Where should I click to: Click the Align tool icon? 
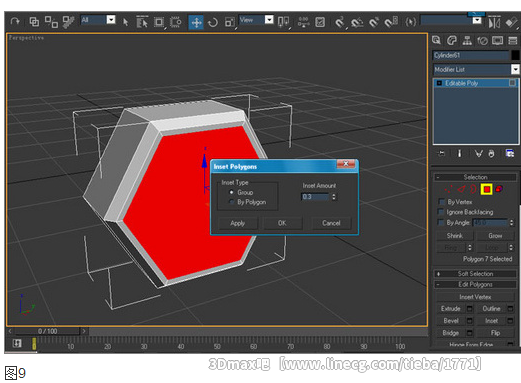(x=511, y=23)
